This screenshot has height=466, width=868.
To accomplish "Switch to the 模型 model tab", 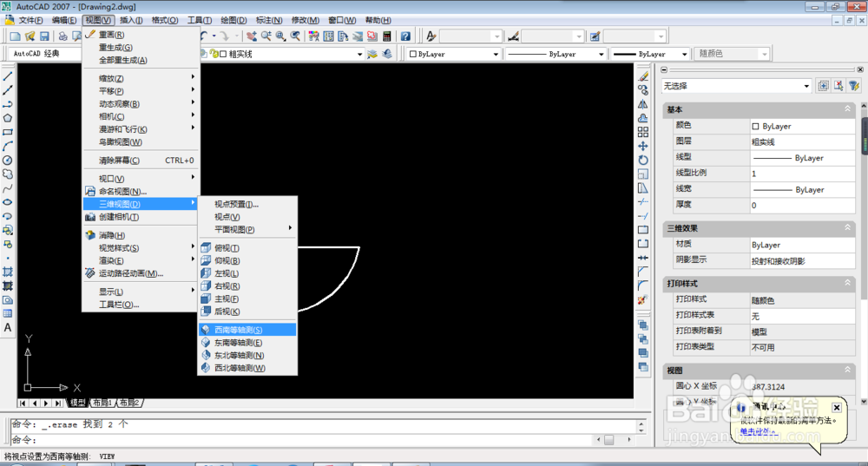I will (x=77, y=403).
